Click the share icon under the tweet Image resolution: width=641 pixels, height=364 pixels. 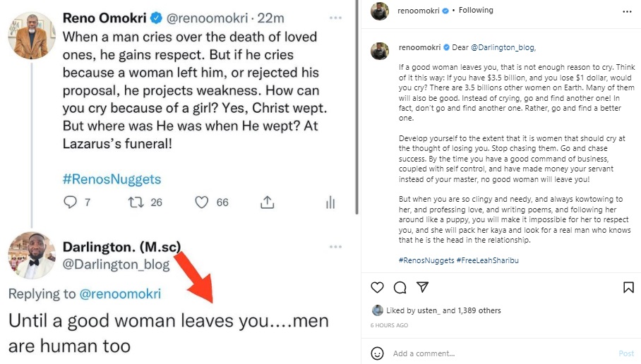[267, 202]
